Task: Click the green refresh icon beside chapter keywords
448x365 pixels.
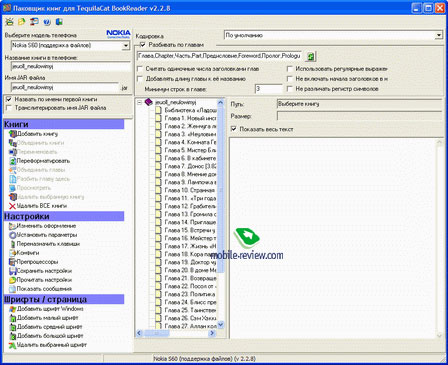Action: 310,56
